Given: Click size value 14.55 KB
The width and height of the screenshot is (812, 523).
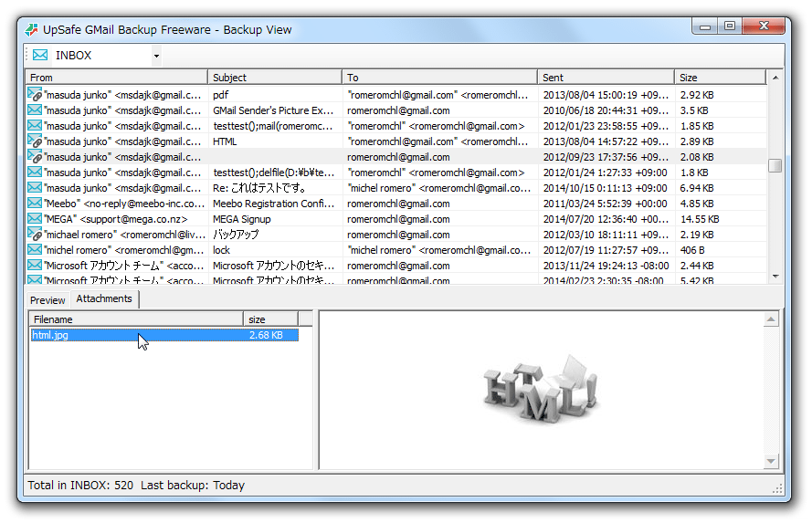Looking at the screenshot, I should click(x=700, y=219).
